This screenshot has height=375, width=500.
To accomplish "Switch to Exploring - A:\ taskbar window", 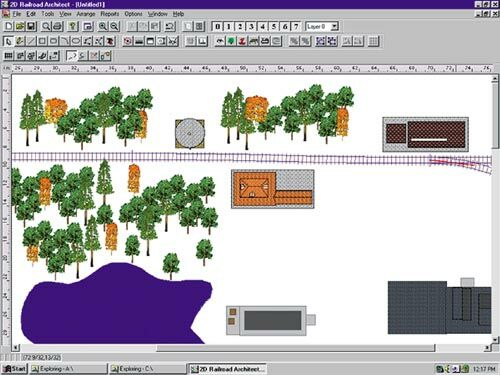I will pos(68,369).
